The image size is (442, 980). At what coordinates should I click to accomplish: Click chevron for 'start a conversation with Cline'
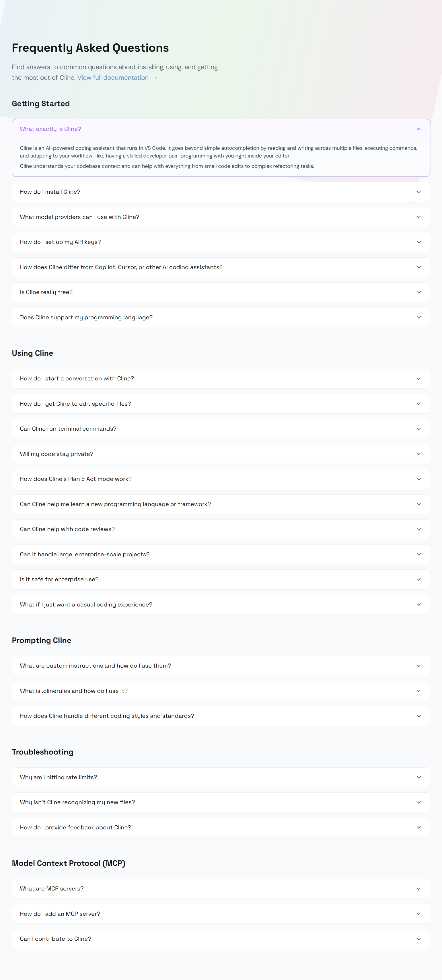(x=418, y=378)
